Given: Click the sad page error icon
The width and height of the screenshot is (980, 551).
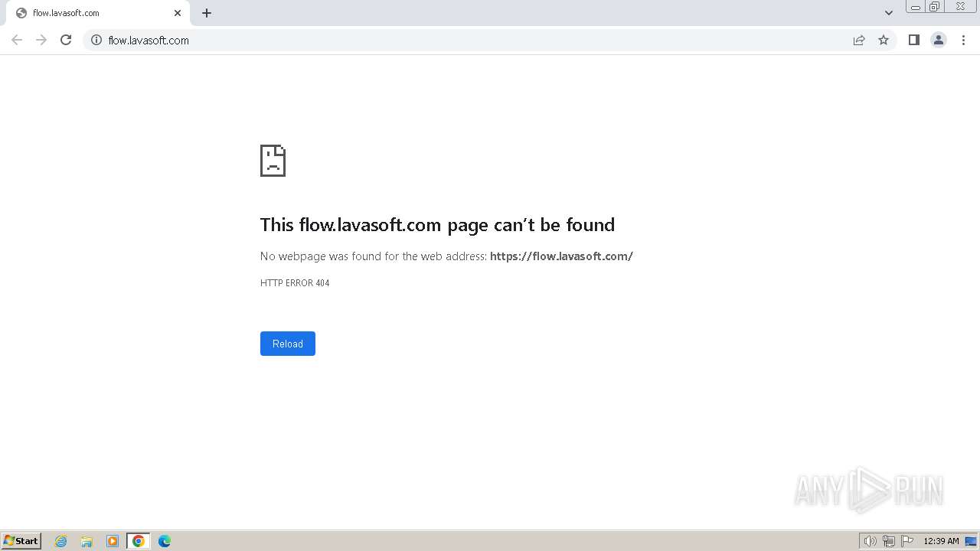Looking at the screenshot, I should 273,161.
